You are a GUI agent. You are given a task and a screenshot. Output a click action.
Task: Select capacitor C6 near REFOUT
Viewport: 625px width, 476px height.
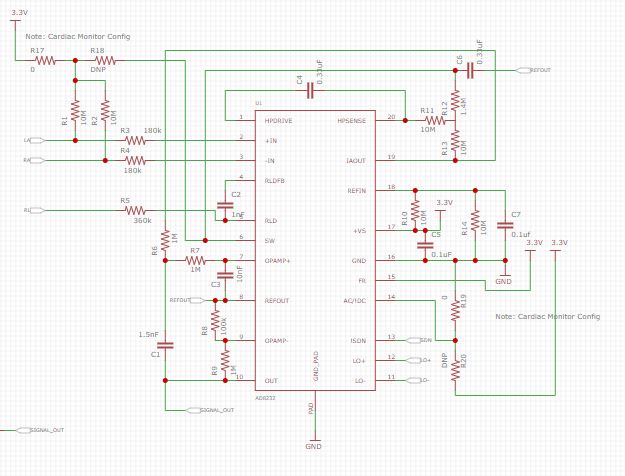[x=470, y=71]
